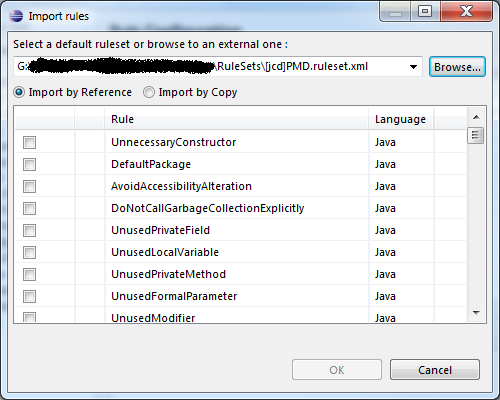500x400 pixels.
Task: Open the ruleset path dropdown arrow
Action: coord(413,67)
